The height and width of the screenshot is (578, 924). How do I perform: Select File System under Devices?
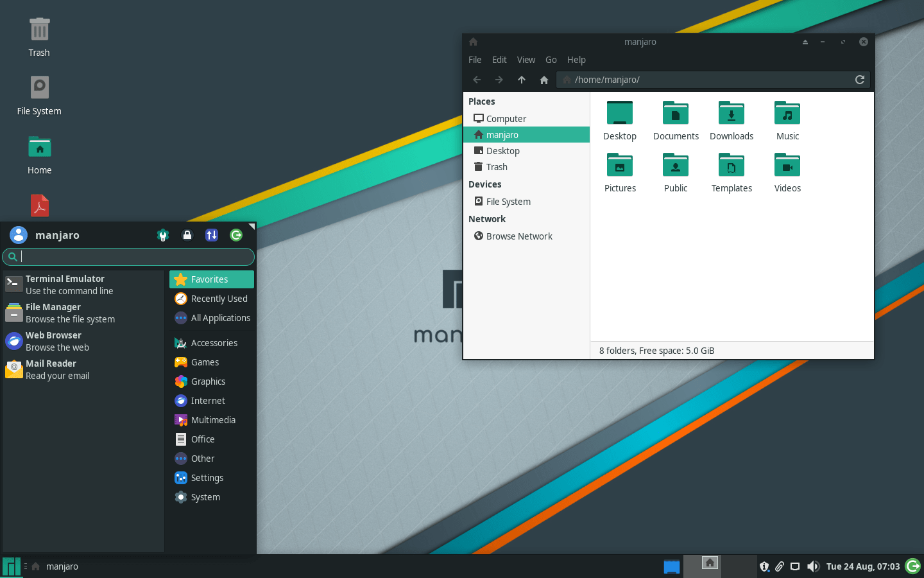click(x=526, y=202)
